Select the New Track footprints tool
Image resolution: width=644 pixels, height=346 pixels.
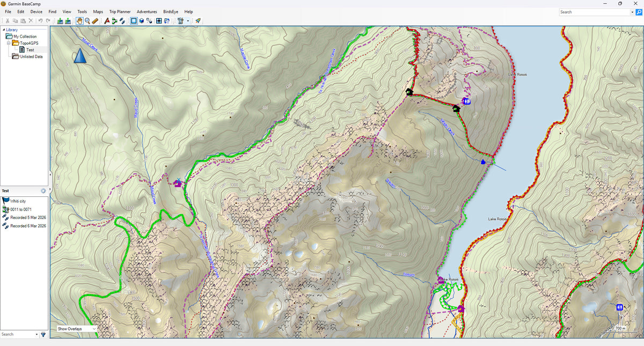coord(122,21)
